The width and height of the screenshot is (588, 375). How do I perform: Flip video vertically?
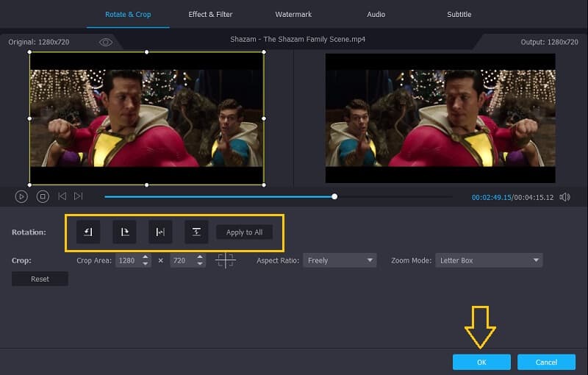point(196,232)
